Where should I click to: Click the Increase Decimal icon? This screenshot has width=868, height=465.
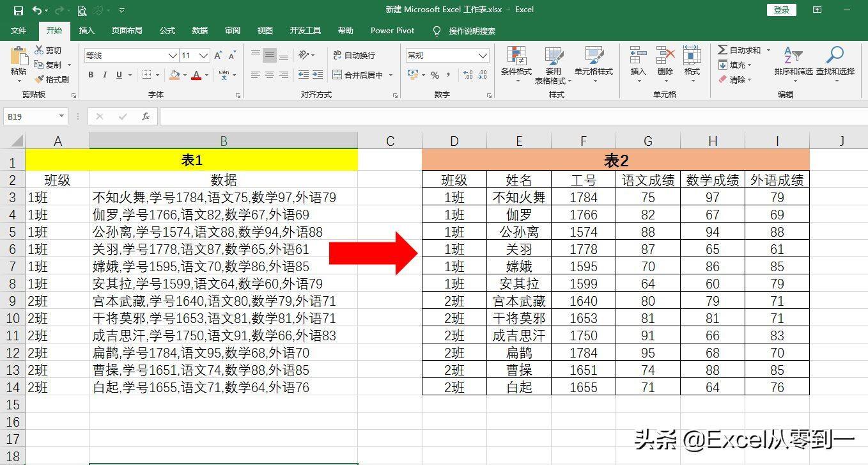point(468,75)
